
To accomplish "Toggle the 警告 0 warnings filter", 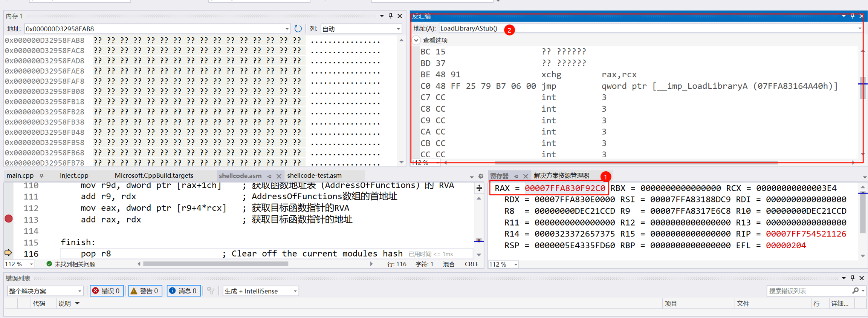I will click(x=145, y=291).
